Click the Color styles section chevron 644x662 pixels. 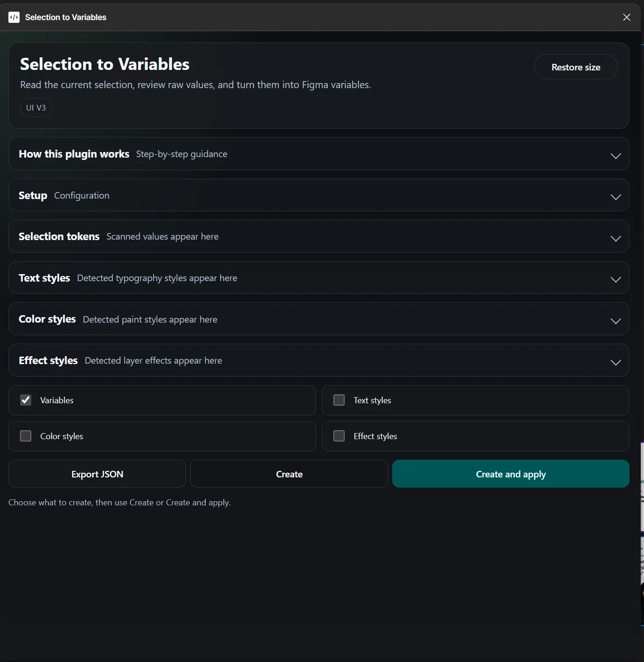[x=616, y=320]
